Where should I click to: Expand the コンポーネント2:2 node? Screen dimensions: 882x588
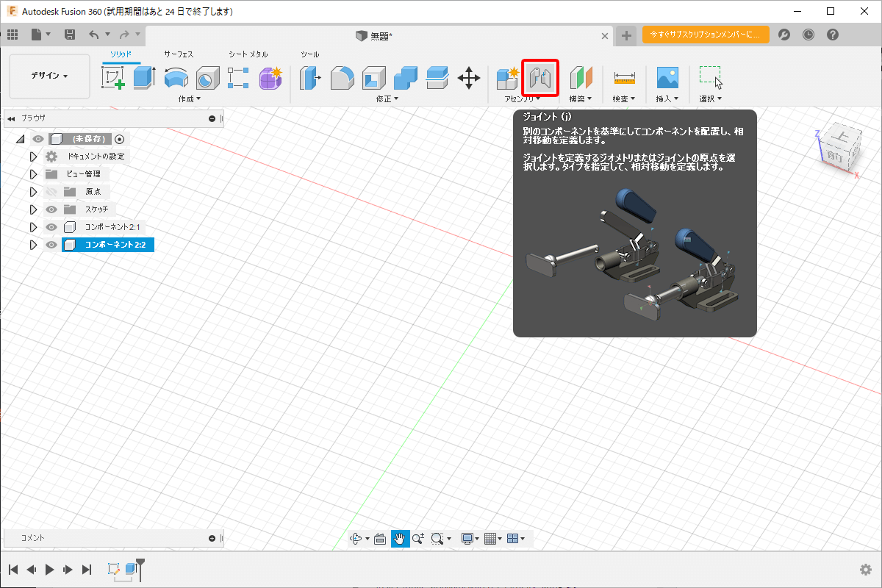pos(33,245)
